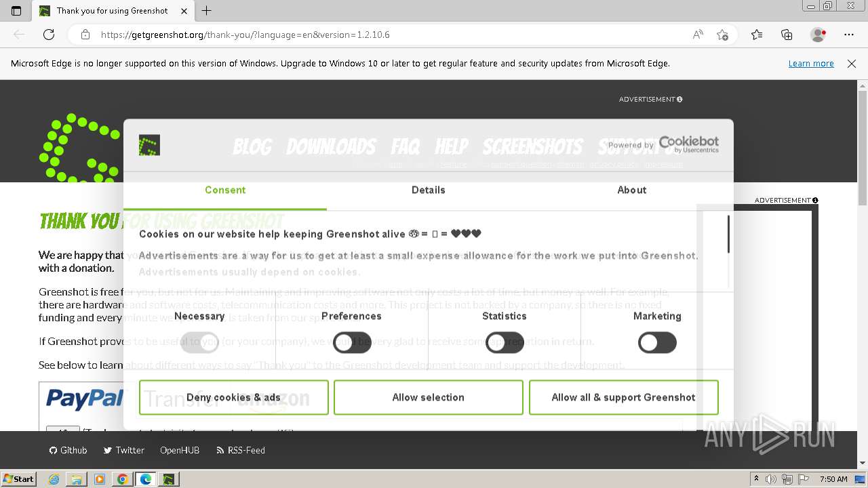The width and height of the screenshot is (868, 488).
Task: Close the 'Thank you for using Greenshot' tab
Action: [184, 11]
